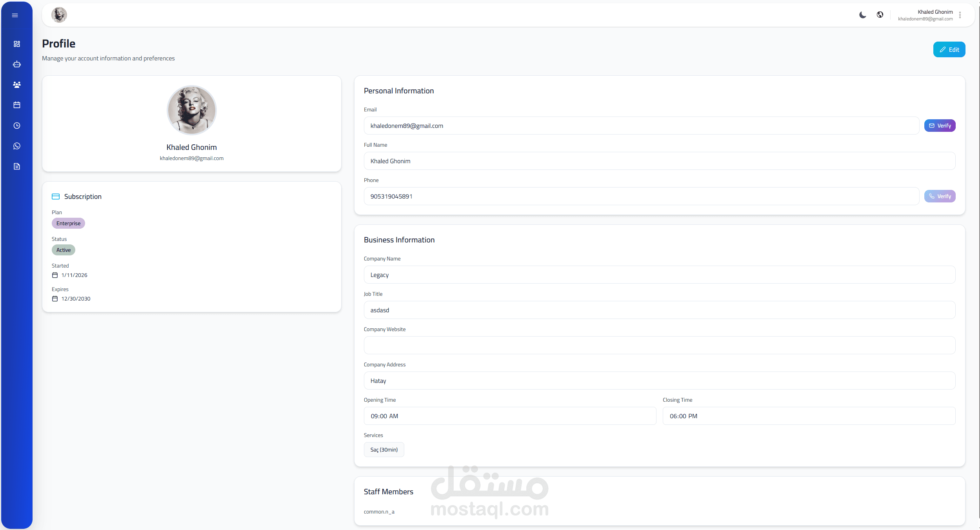The height and width of the screenshot is (530, 980).
Task: Click the Edit profile button
Action: point(949,49)
